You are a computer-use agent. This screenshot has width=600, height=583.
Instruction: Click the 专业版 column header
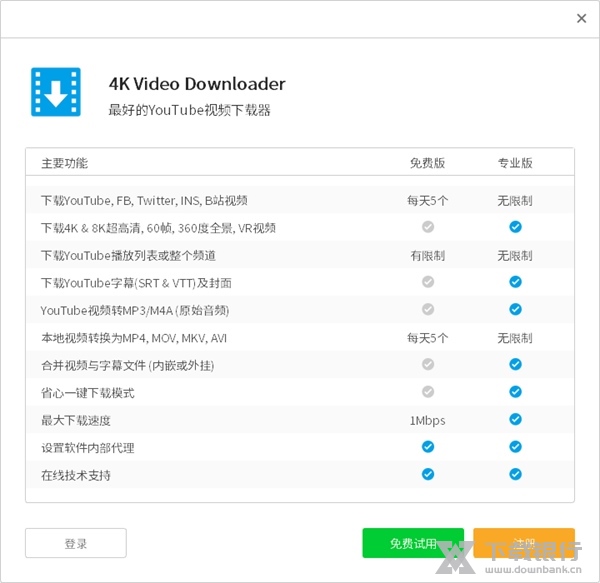(x=515, y=163)
